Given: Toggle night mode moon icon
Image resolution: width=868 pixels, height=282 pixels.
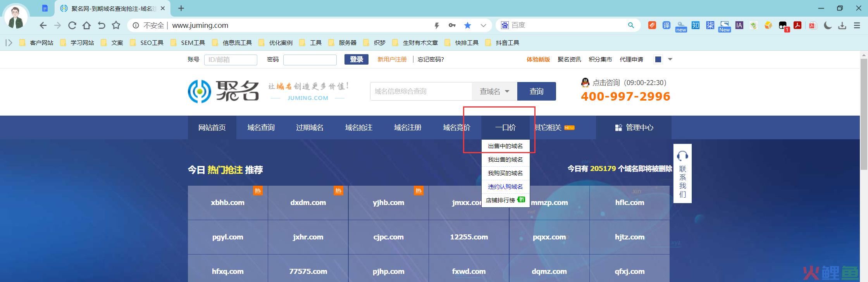Looking at the screenshot, I should [828, 26].
